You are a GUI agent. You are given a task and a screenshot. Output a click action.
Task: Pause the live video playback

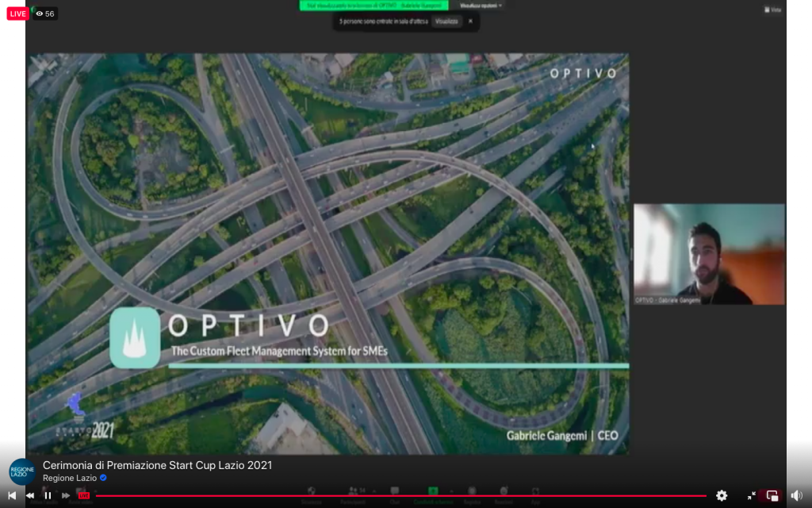click(48, 495)
